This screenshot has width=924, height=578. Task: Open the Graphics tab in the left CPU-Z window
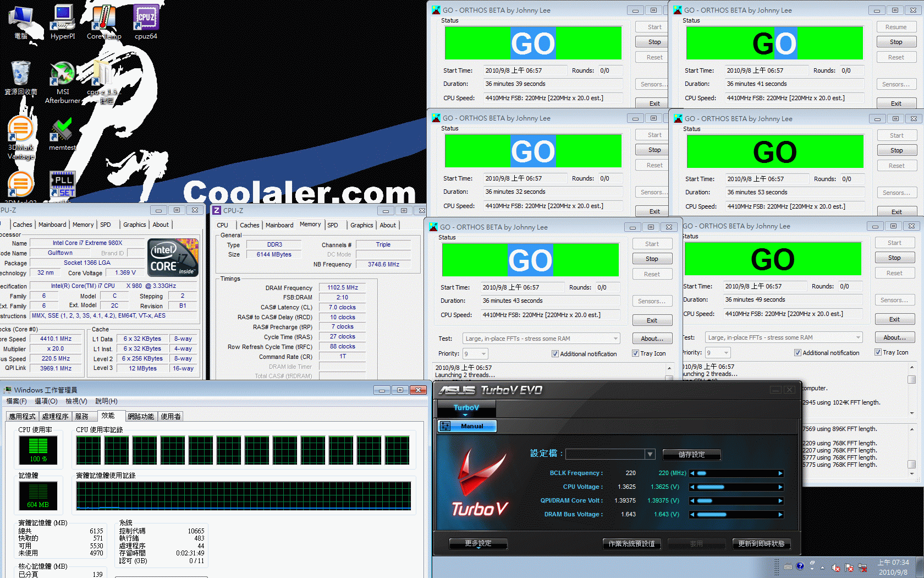coord(134,225)
